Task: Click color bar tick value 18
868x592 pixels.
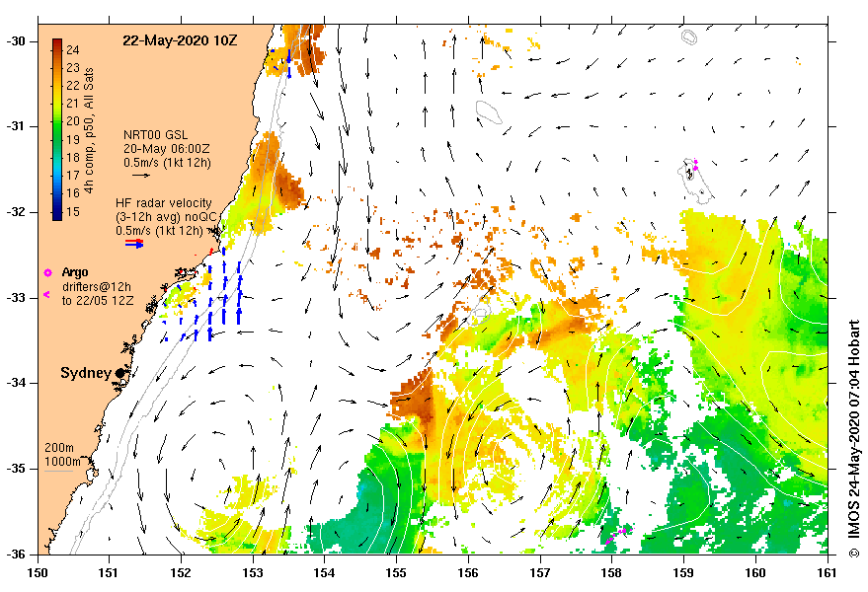Action: 73,157
